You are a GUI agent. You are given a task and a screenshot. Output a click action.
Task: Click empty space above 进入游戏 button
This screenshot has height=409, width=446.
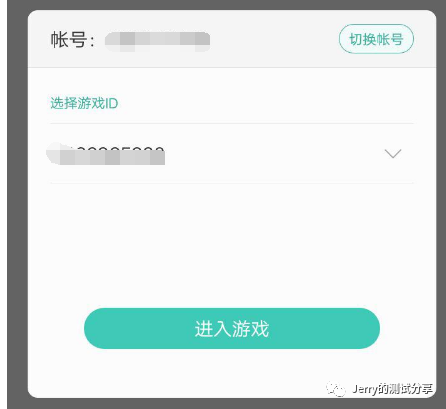pos(232,245)
